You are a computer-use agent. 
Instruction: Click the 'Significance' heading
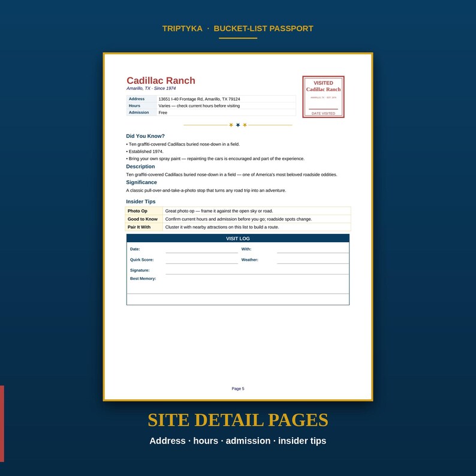(x=141, y=182)
